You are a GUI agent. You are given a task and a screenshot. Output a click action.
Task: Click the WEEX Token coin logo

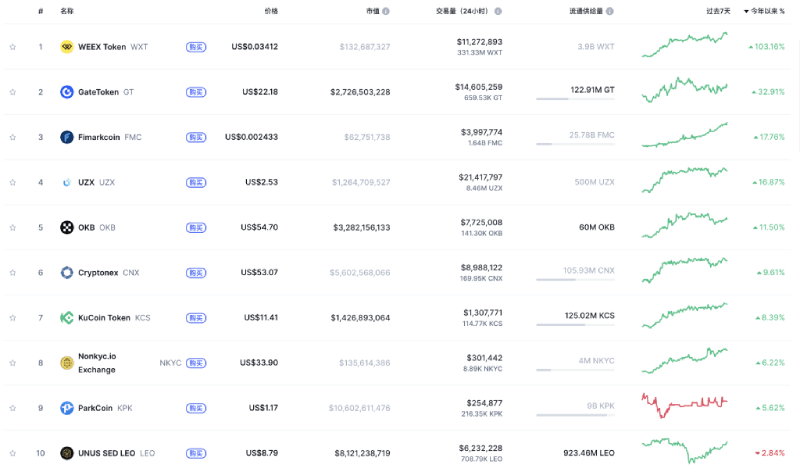[67, 47]
